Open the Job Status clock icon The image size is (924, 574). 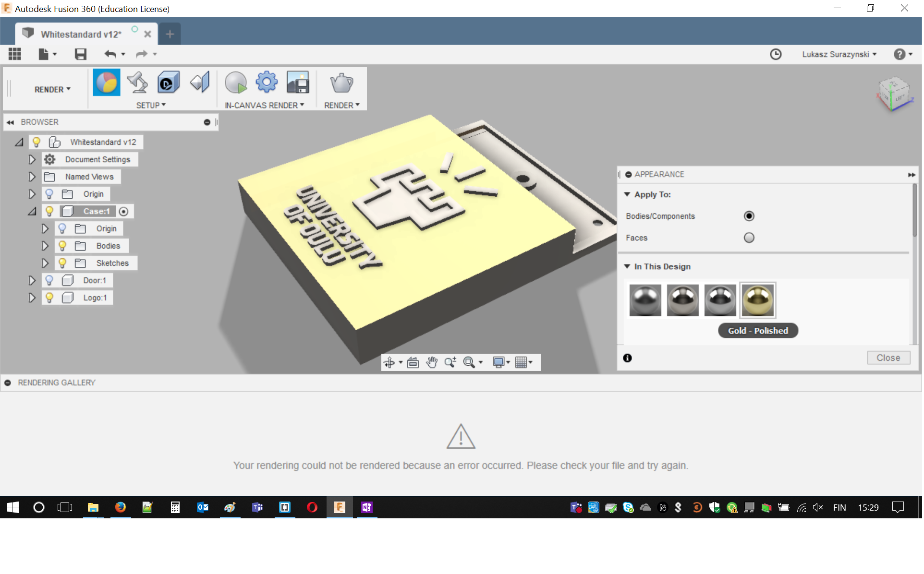(x=776, y=54)
